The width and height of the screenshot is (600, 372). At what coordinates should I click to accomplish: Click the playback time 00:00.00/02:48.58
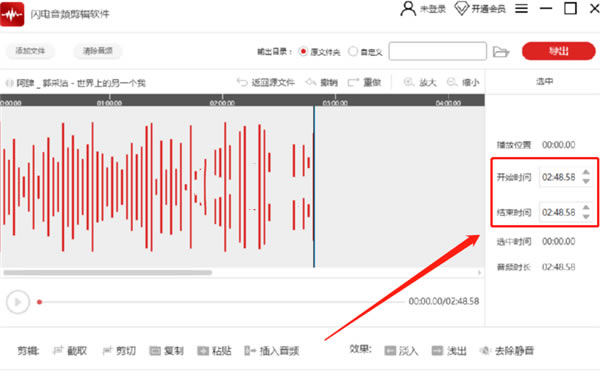click(x=444, y=301)
